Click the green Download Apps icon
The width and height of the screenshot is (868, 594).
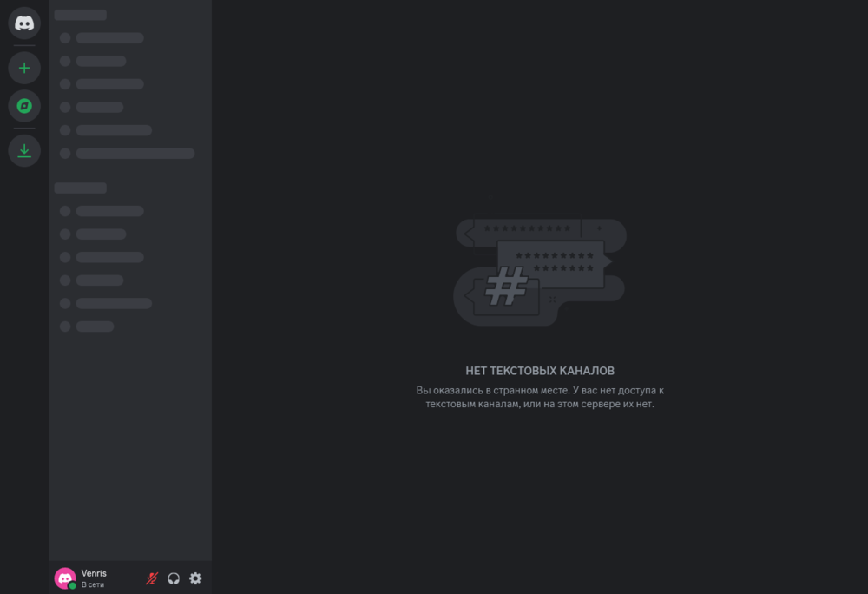[24, 150]
